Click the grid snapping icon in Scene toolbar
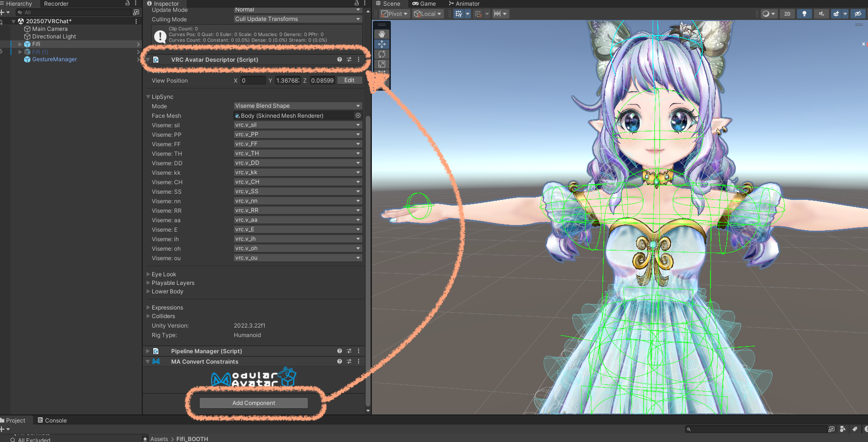 (478, 14)
